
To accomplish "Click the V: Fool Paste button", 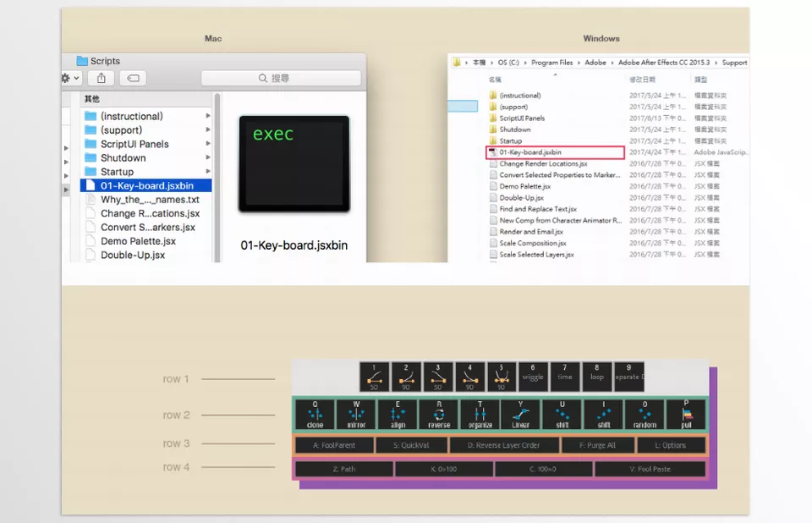I will pos(650,469).
